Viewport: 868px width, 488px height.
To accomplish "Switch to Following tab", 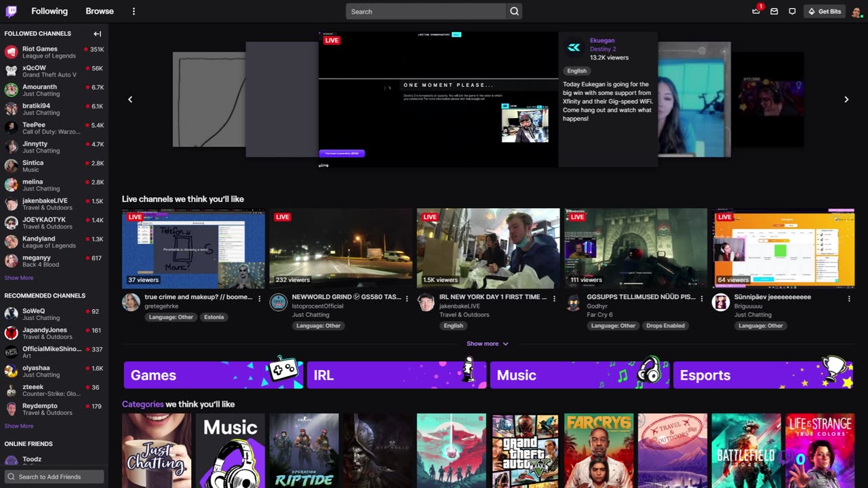I will click(50, 12).
